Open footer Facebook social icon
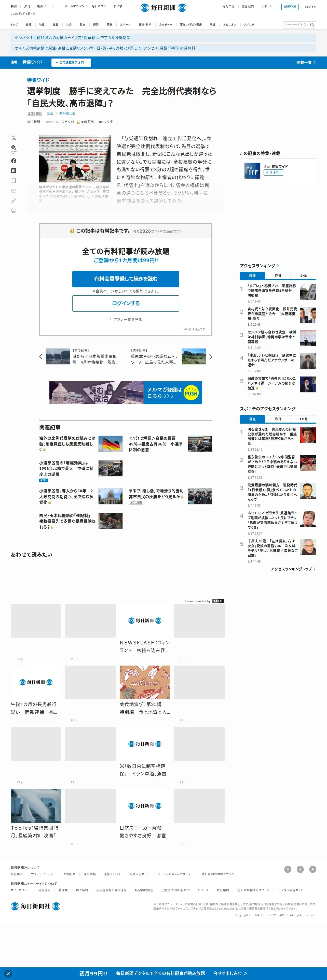The width and height of the screenshot is (327, 980). 300,869
